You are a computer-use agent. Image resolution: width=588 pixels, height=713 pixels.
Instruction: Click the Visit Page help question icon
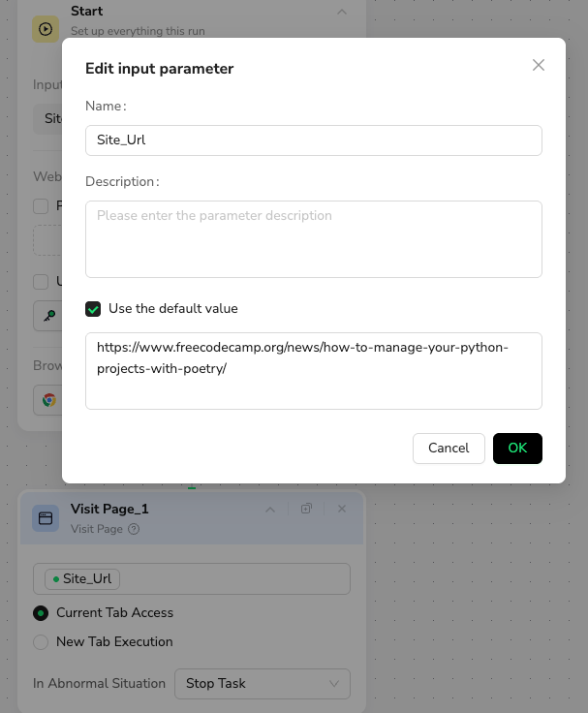point(134,529)
